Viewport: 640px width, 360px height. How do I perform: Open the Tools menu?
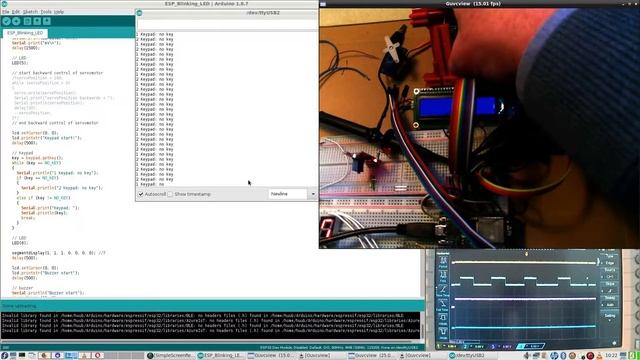click(46, 12)
